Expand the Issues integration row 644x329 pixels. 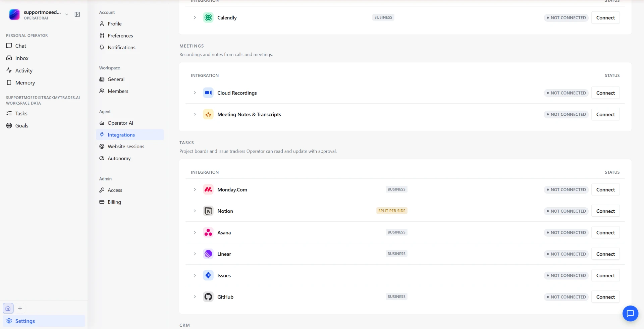tap(195, 275)
